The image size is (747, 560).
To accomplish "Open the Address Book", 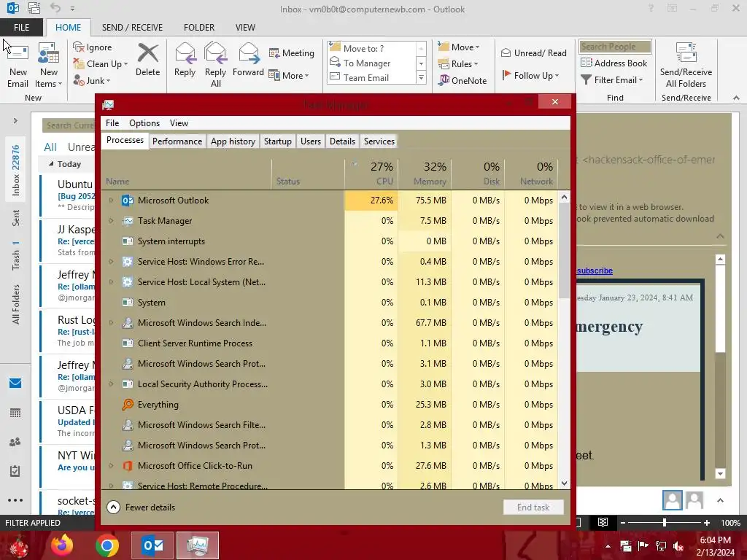I will pos(614,63).
